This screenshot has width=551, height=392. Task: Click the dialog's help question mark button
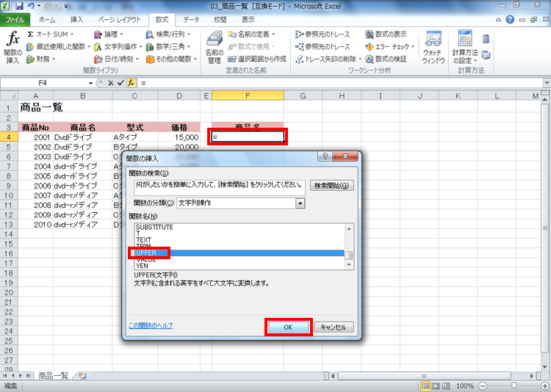pos(325,156)
